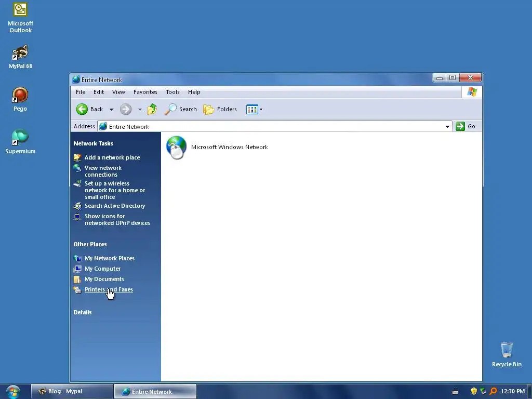Open View network connections link
This screenshot has height=399, width=532.
pos(103,171)
